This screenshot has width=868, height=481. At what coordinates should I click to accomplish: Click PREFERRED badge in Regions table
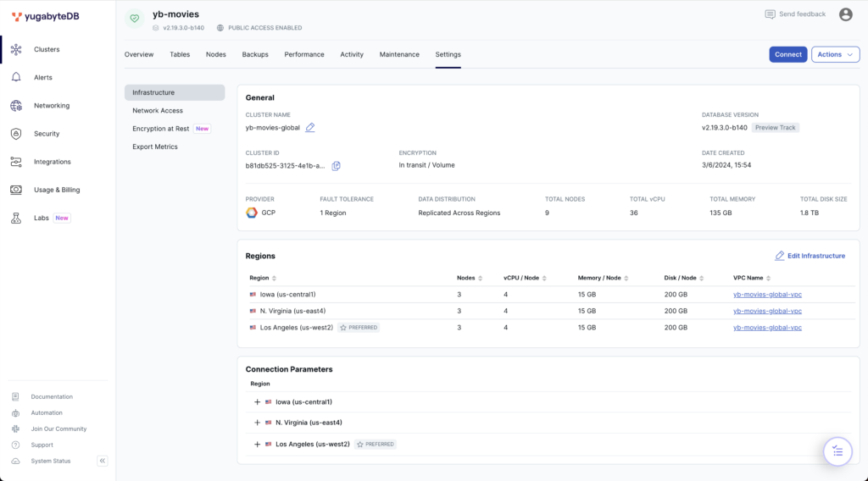tap(359, 328)
